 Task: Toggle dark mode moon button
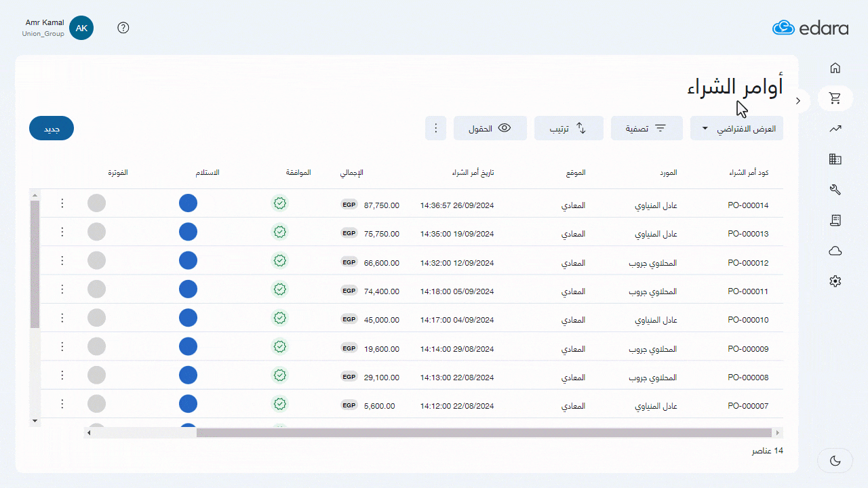pos(835,461)
